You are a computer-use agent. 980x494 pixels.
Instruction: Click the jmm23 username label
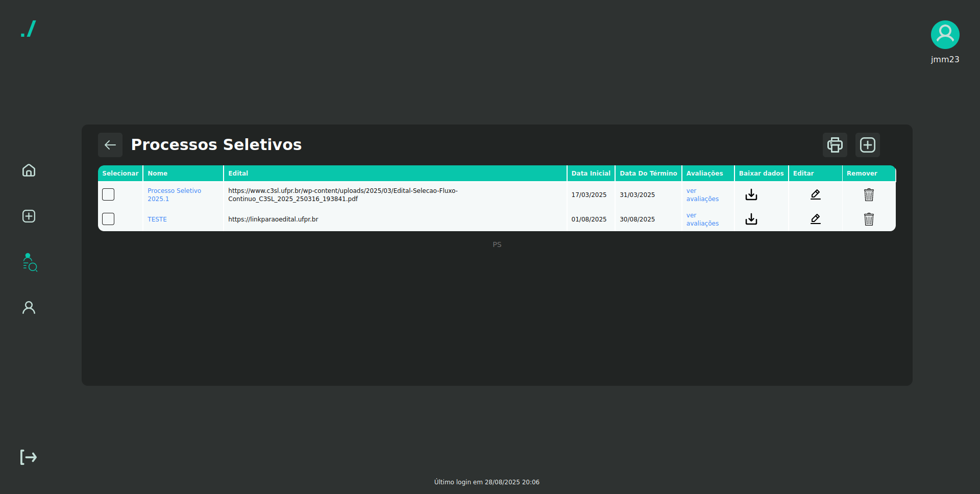tap(945, 59)
